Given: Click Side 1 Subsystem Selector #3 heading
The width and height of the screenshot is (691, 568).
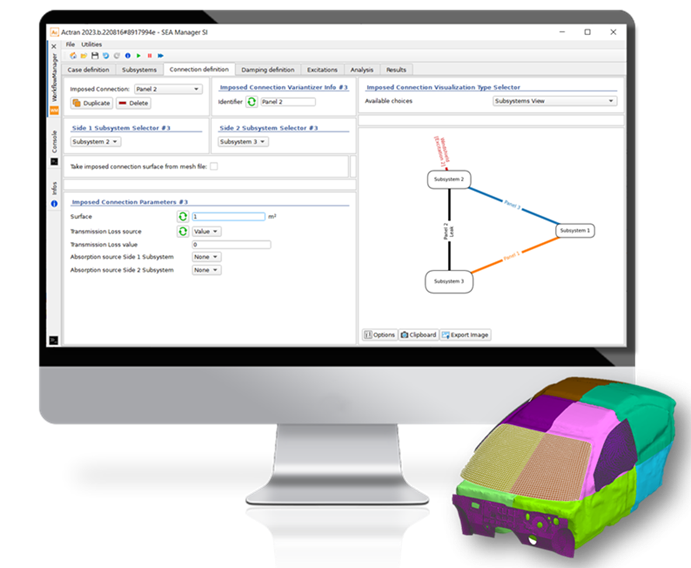Looking at the screenshot, I should 121,128.
